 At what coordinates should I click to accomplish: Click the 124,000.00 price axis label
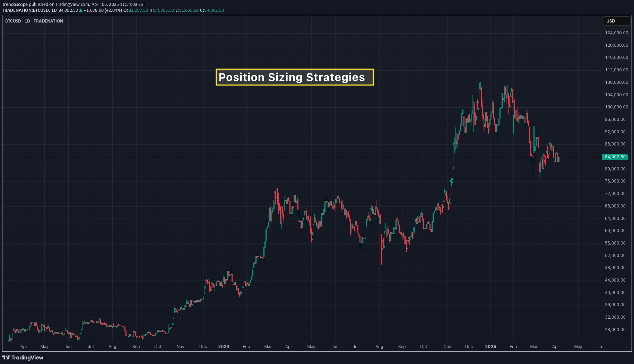tap(616, 33)
